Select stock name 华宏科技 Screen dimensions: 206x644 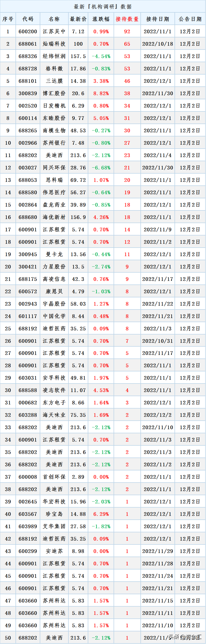pyautogui.click(x=54, y=502)
